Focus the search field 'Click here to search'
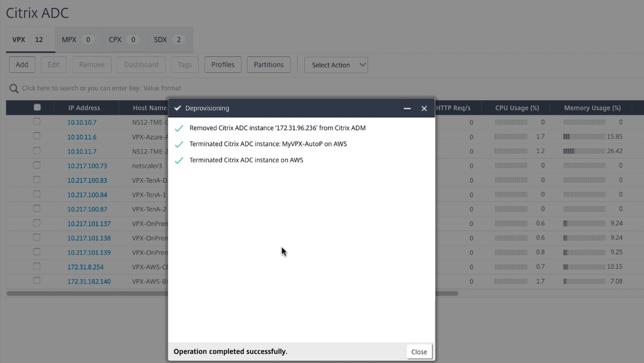Viewport: 644px width, 363px height. [102, 88]
